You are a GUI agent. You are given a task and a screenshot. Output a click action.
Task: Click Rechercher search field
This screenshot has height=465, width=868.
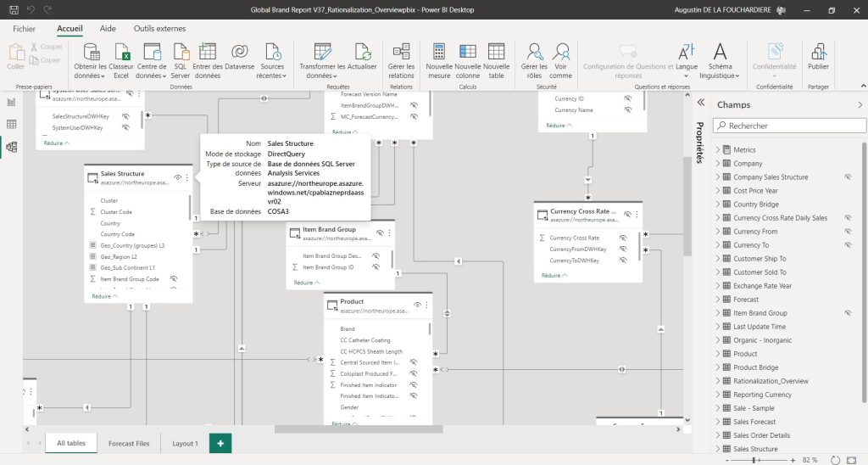789,126
